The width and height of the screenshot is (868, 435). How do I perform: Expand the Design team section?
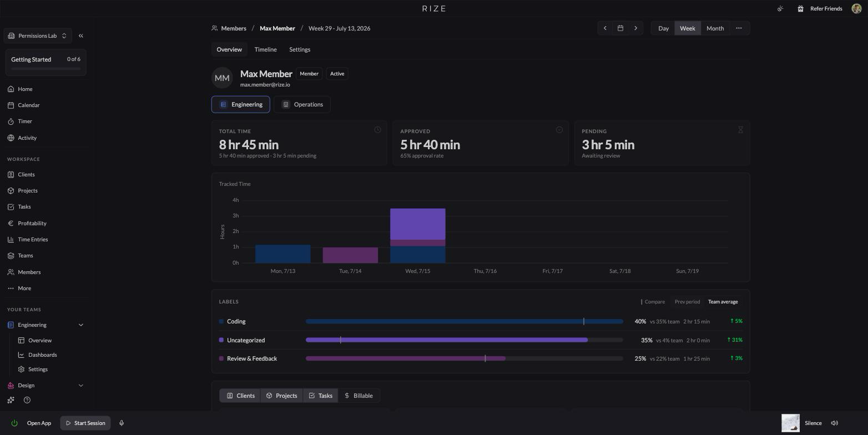point(81,385)
